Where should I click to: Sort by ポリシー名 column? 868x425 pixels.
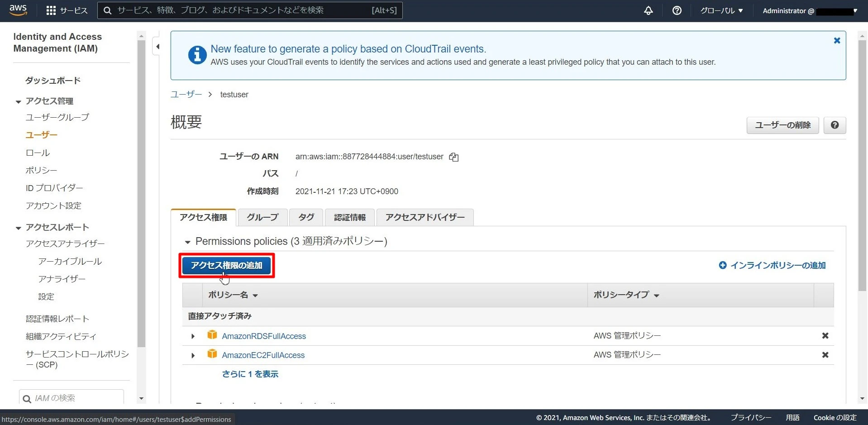coord(233,295)
